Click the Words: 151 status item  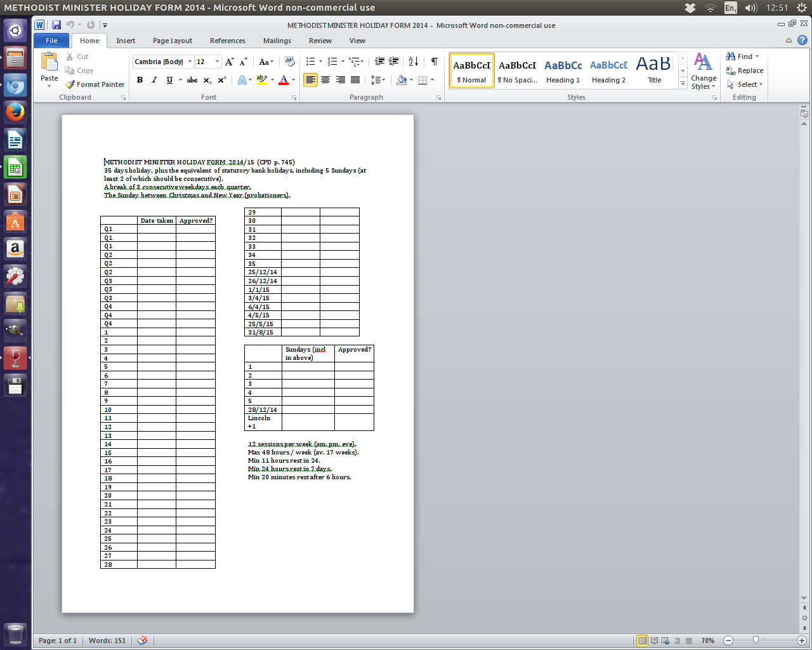(107, 640)
